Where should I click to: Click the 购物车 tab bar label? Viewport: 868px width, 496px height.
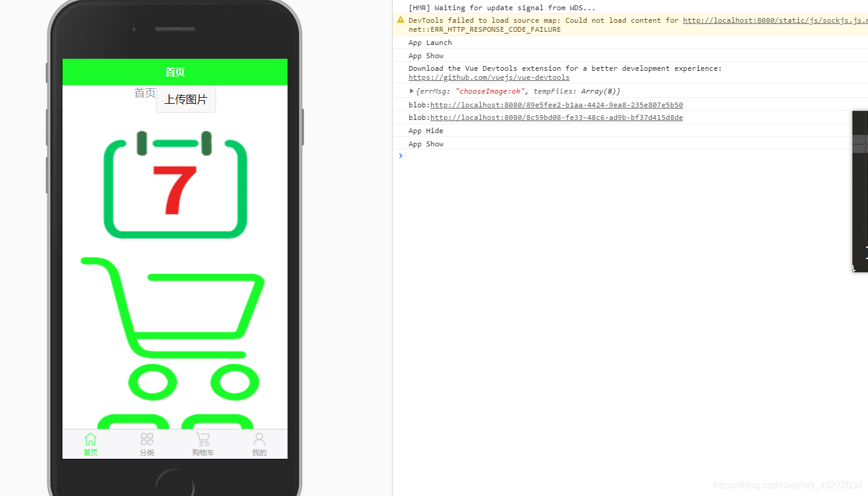(203, 453)
